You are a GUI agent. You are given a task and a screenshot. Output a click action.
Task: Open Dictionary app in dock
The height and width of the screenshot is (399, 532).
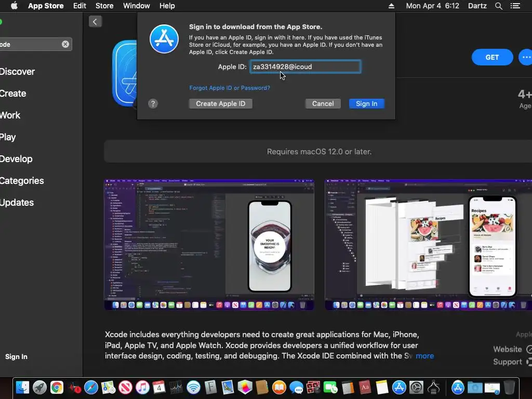(365, 388)
